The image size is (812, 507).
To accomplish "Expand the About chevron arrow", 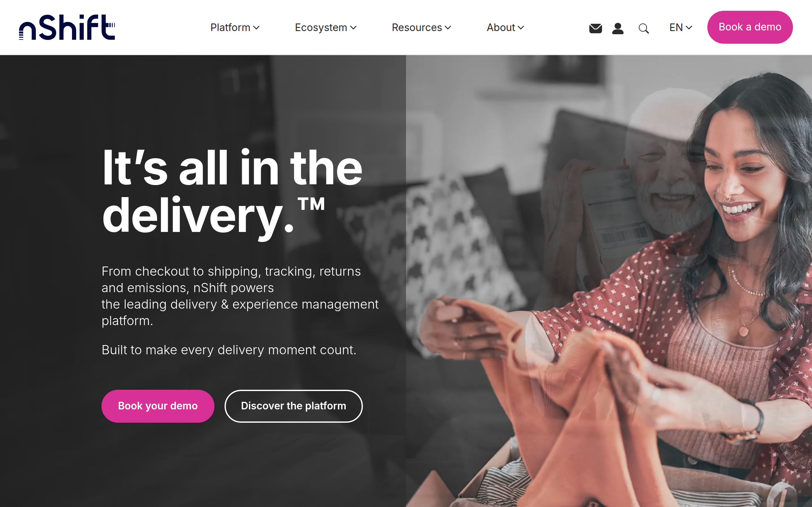I will pyautogui.click(x=521, y=28).
